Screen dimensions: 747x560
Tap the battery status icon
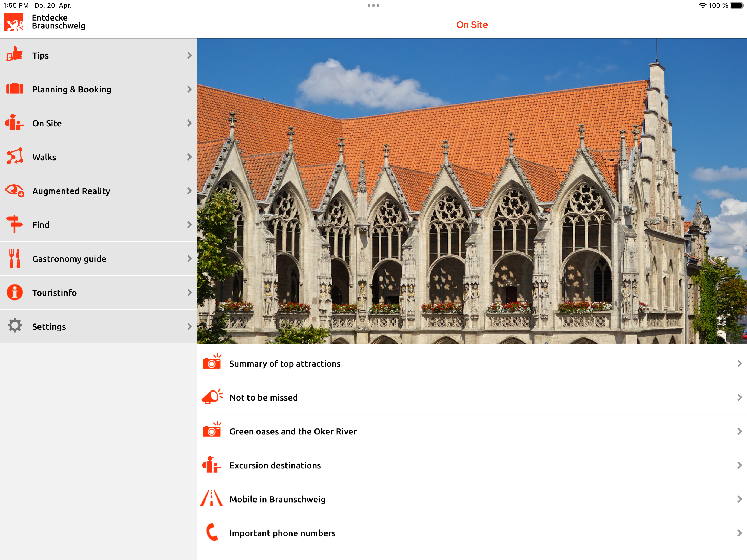(737, 5)
